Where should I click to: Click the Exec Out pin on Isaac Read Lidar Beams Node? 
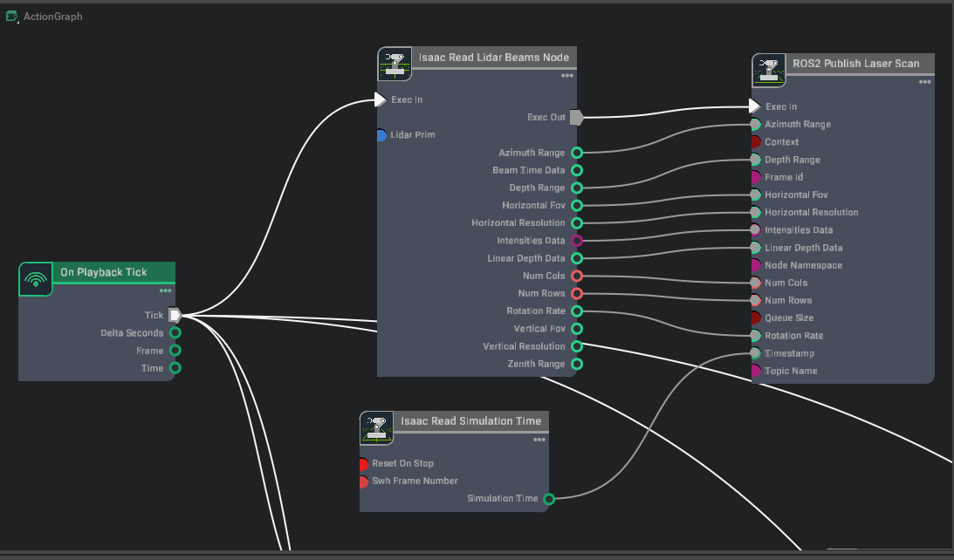(x=577, y=116)
